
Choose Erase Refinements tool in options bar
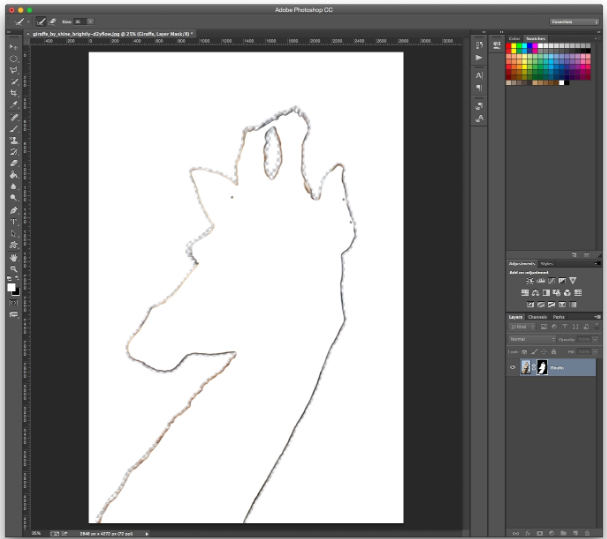click(52, 22)
